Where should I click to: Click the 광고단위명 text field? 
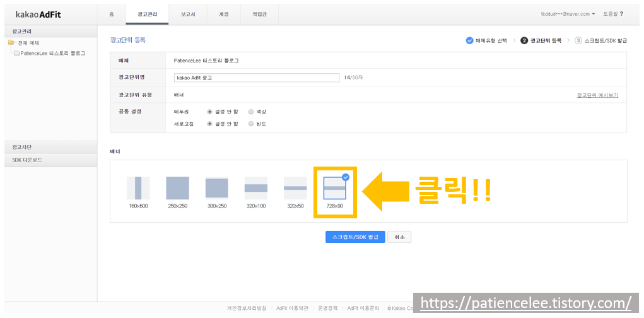coord(257,78)
